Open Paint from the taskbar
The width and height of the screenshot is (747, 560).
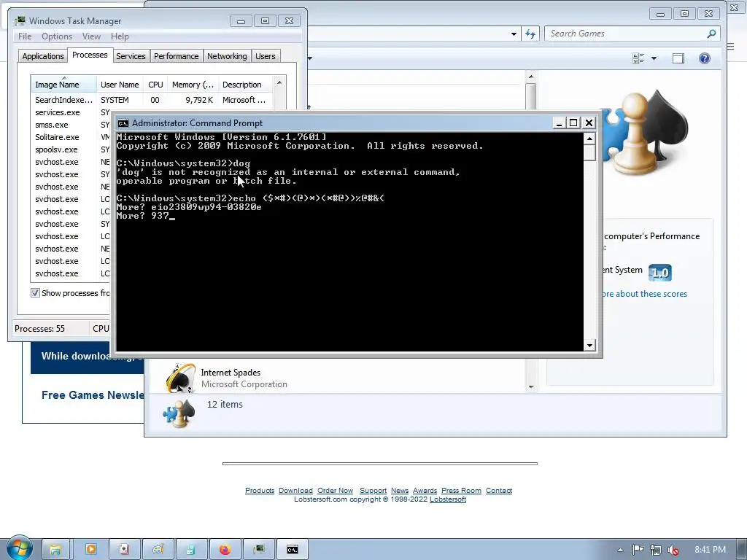click(x=158, y=550)
